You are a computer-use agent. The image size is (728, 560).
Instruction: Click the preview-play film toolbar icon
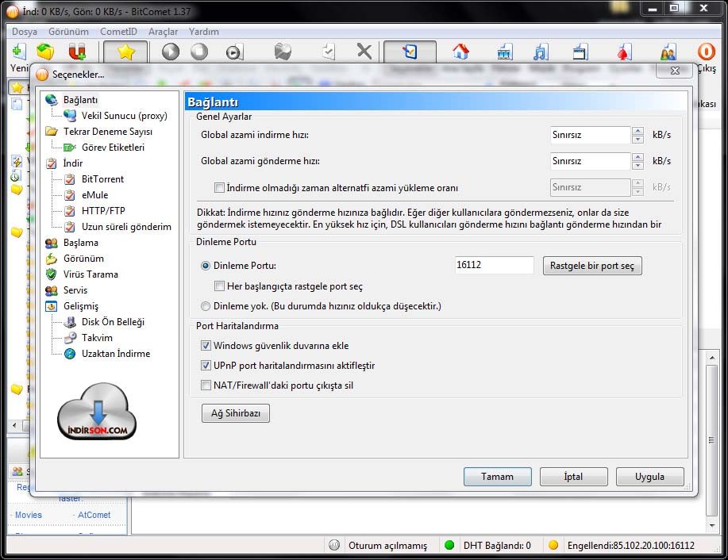point(233,52)
